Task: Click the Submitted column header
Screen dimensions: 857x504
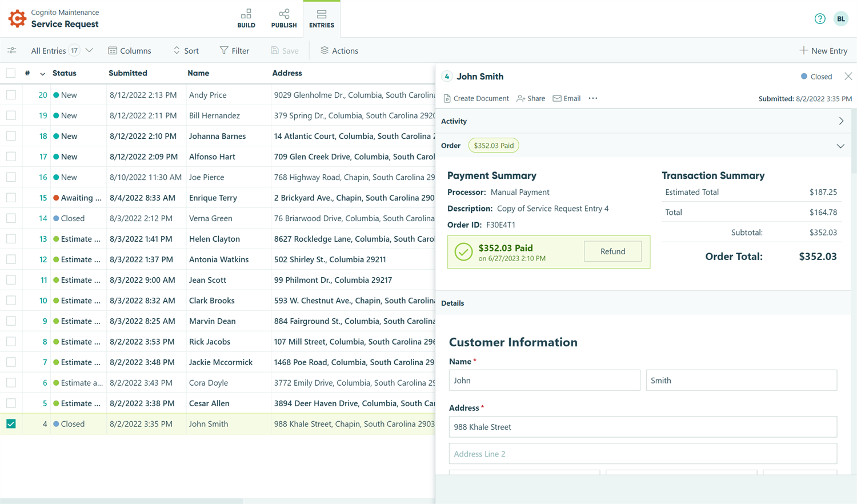Action: coord(128,73)
